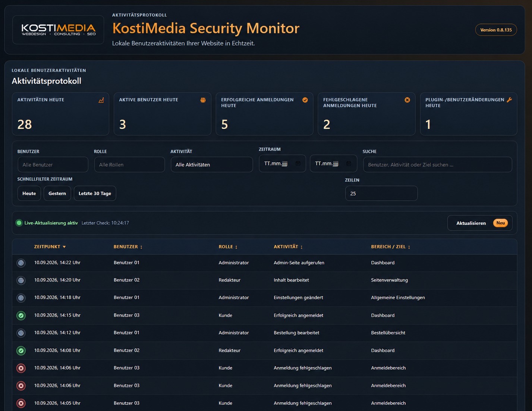Open calendar picker icon of the start date field
This screenshot has width=532, height=411.
298,163
